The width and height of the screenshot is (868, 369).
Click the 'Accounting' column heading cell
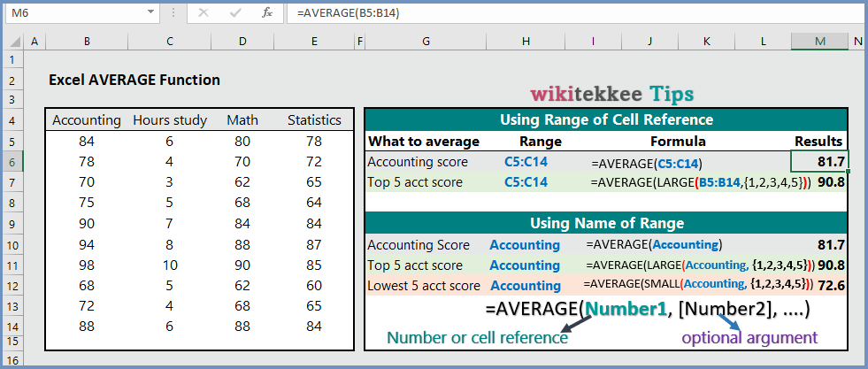[x=87, y=120]
